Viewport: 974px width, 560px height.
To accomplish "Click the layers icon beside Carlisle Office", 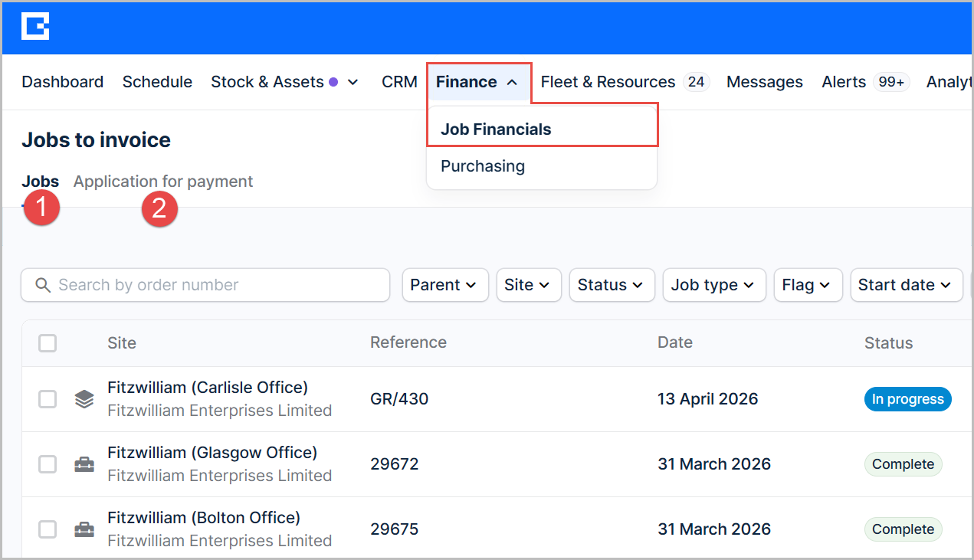I will click(x=84, y=399).
